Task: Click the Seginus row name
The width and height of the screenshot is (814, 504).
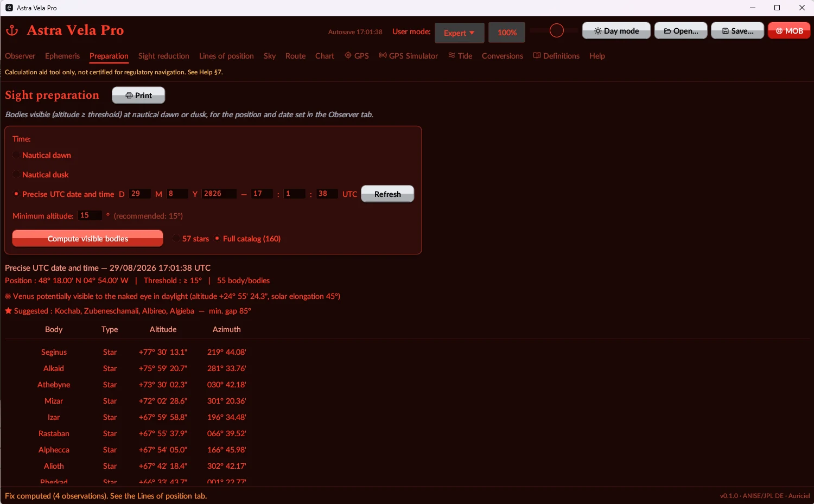Action: 54,352
